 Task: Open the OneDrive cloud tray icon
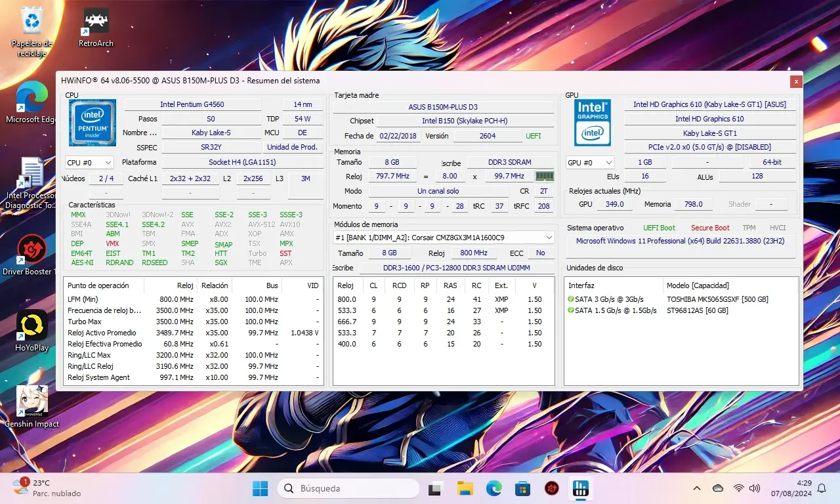point(718,488)
